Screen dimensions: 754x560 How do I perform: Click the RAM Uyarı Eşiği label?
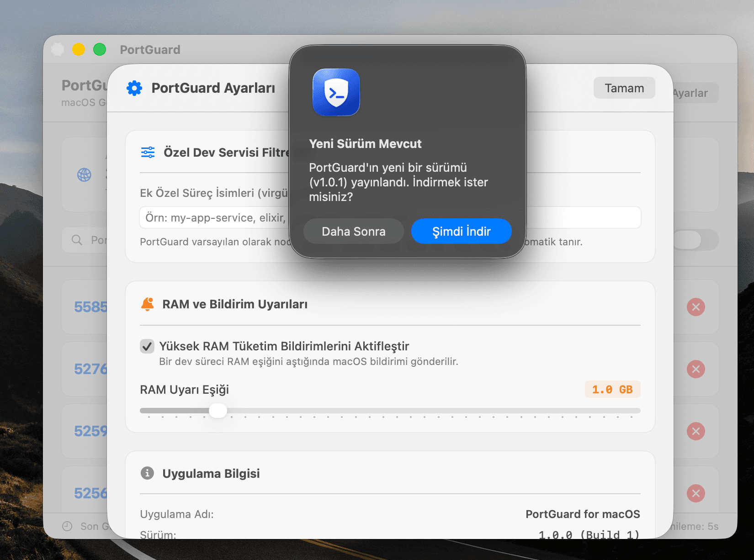coord(184,390)
